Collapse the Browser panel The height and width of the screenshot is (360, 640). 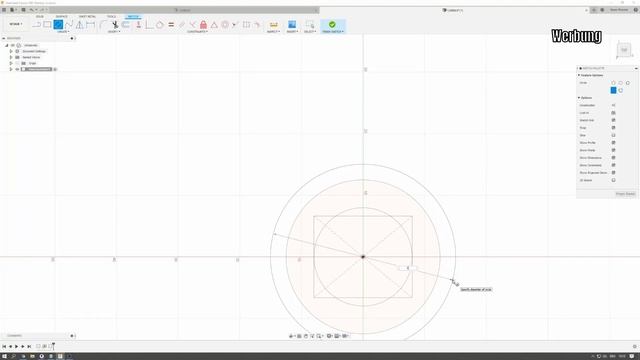4,38
